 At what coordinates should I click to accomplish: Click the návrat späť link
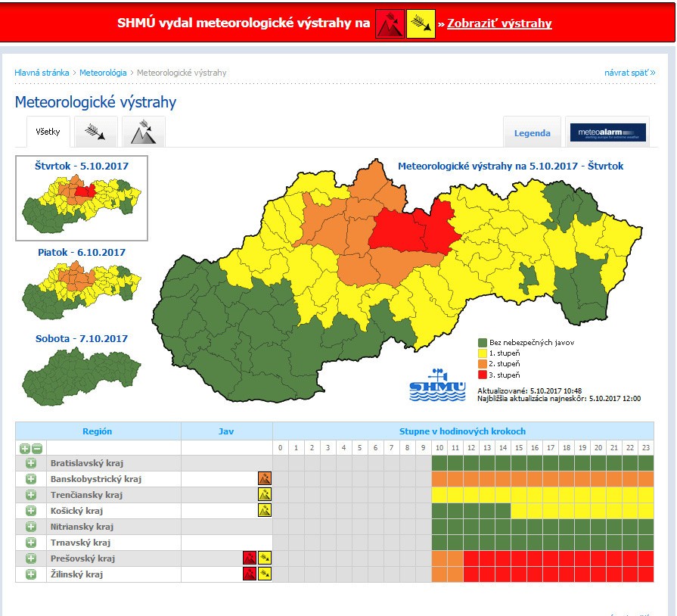point(629,73)
